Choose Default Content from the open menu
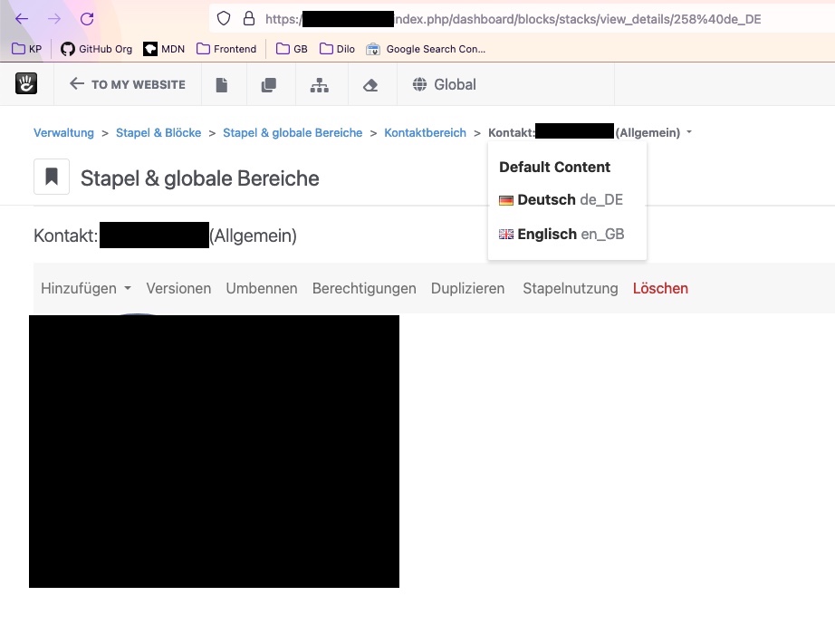This screenshot has height=644, width=835. pos(554,167)
